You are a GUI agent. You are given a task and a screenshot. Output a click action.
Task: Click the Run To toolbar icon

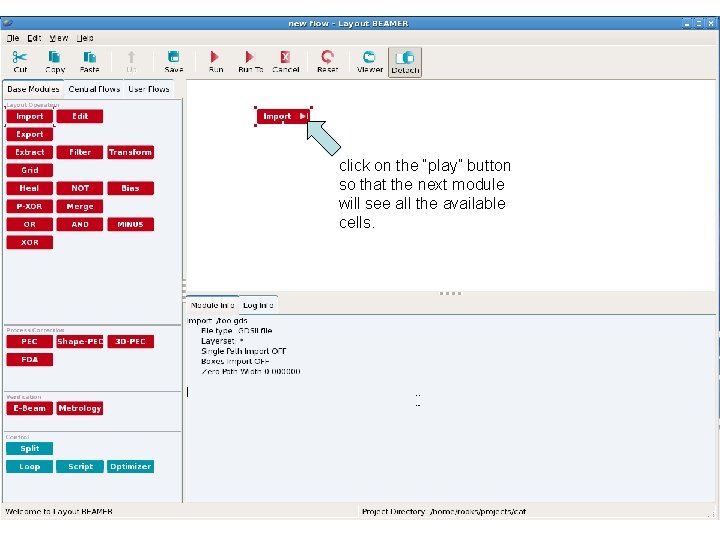pos(249,56)
